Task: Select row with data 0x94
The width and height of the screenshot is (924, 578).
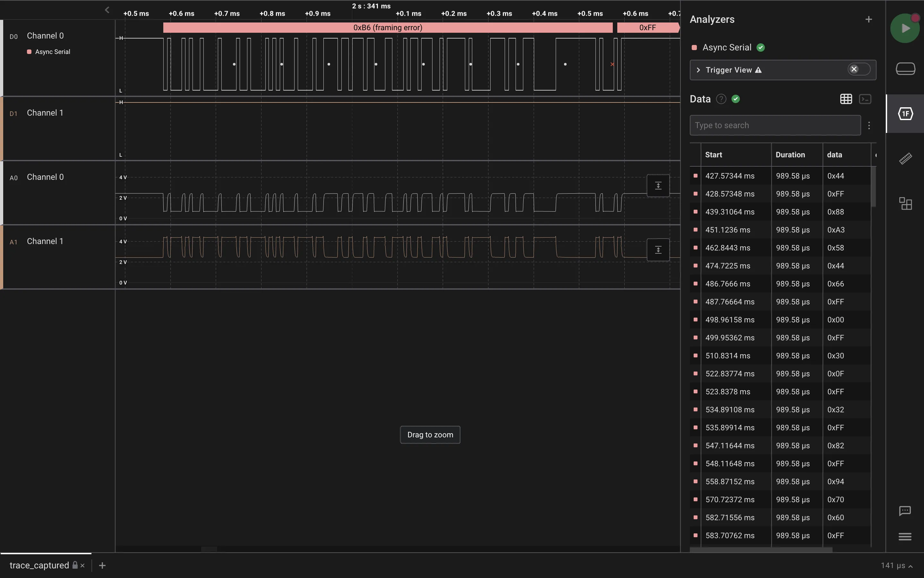Action: pyautogui.click(x=781, y=481)
